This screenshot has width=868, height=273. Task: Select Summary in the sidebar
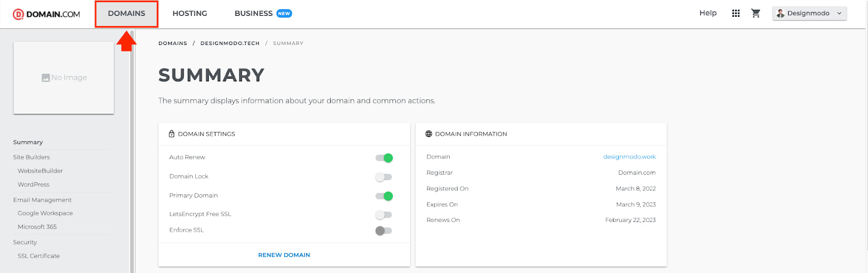coord(28,142)
